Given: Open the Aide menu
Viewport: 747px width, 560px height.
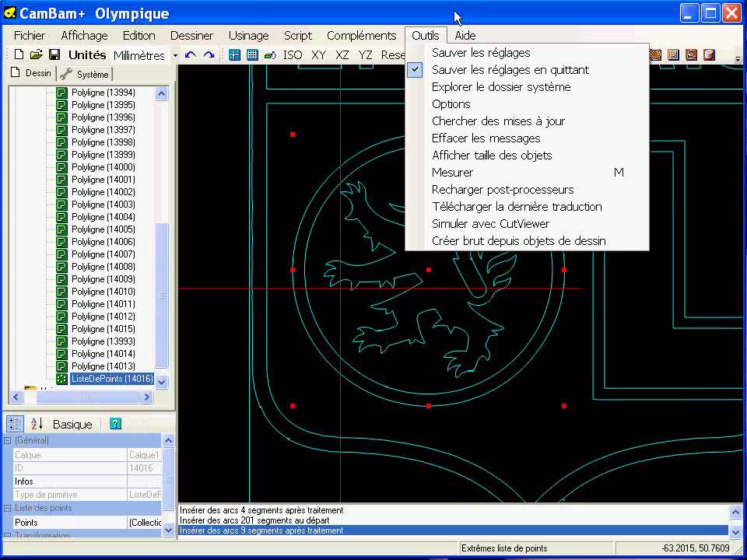Looking at the screenshot, I should click(x=465, y=36).
